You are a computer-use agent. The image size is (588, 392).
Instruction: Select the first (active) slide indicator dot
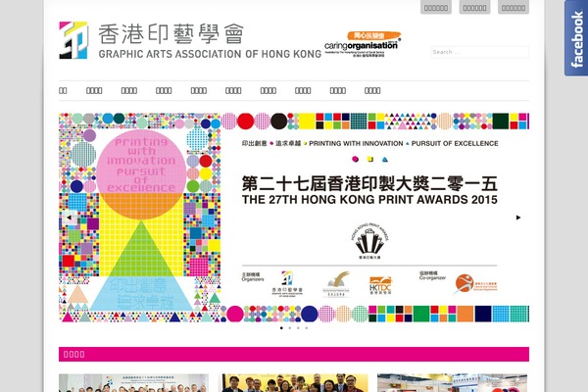coord(281,328)
